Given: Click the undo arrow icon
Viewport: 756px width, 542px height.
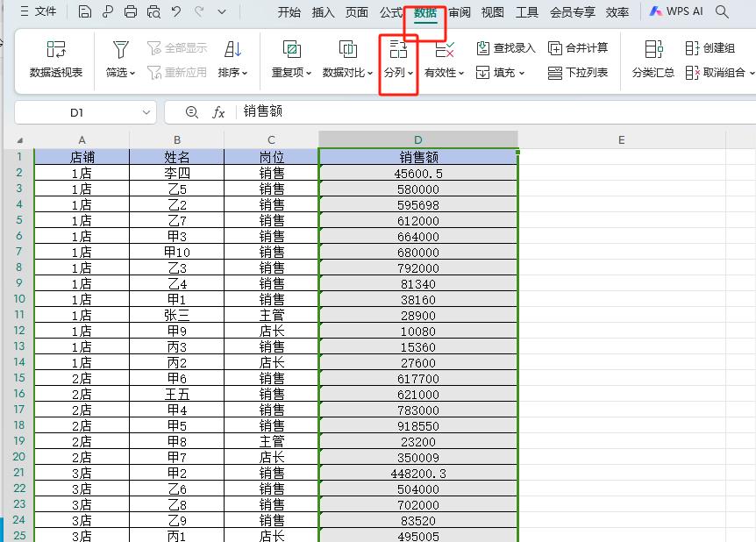Looking at the screenshot, I should click(176, 11).
